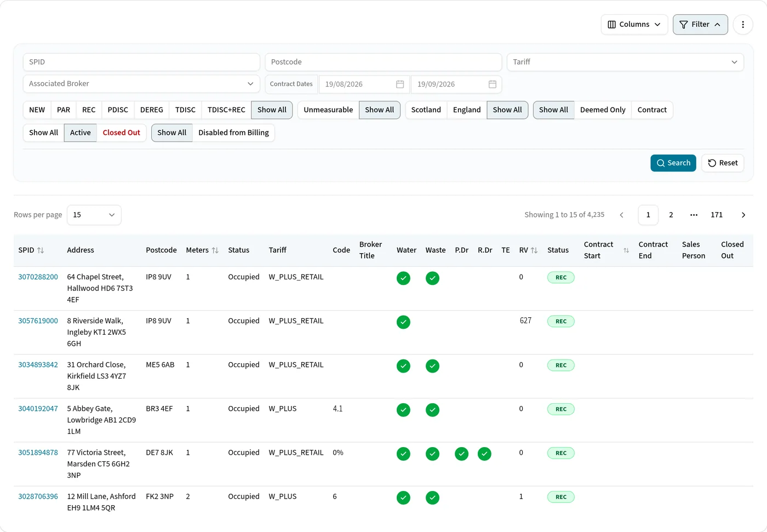Open the Associated Broker dropdown
This screenshot has height=532, width=767.
[x=141, y=84]
